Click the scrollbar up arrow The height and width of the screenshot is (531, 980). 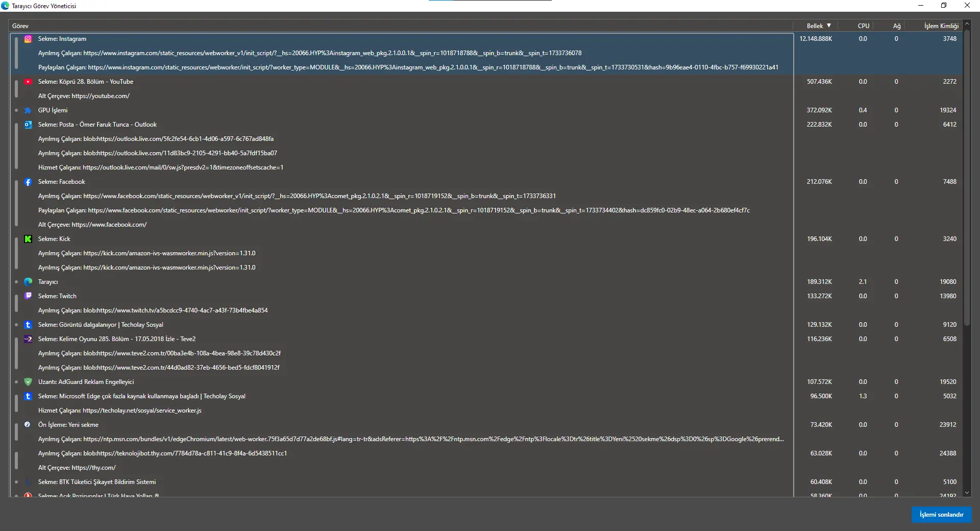coord(967,24)
